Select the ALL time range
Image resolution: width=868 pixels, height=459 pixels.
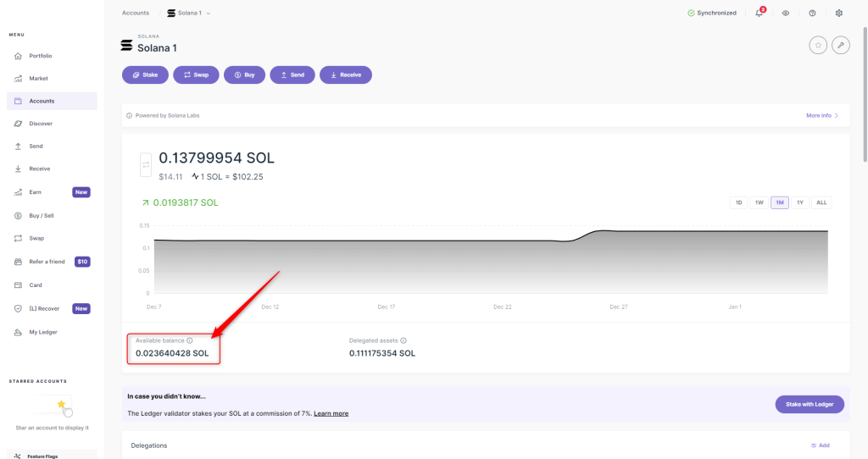(821, 202)
